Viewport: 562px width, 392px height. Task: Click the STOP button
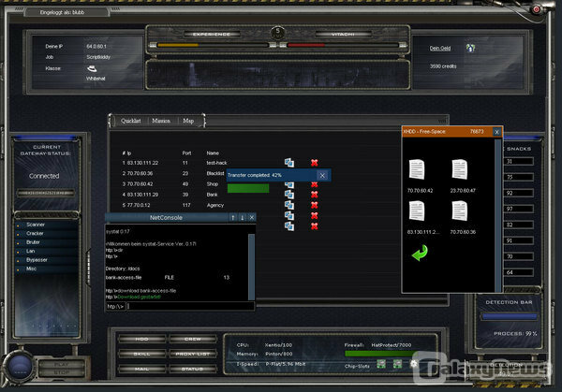tap(61, 372)
